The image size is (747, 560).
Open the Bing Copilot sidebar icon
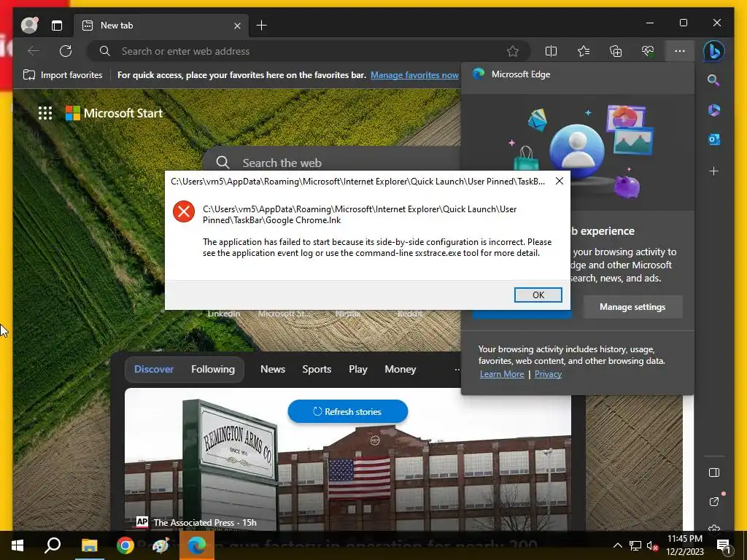tap(713, 51)
